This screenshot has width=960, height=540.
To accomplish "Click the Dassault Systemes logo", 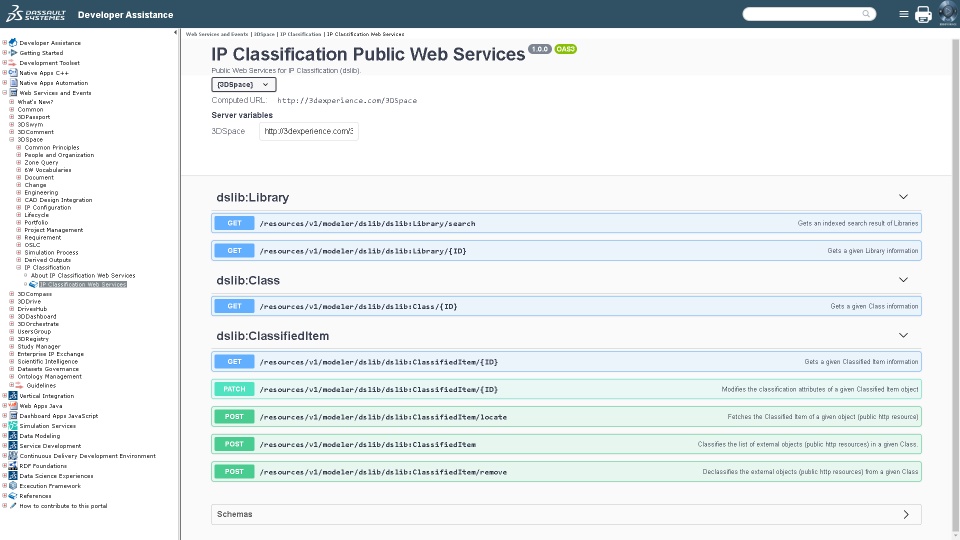I will click(x=35, y=14).
